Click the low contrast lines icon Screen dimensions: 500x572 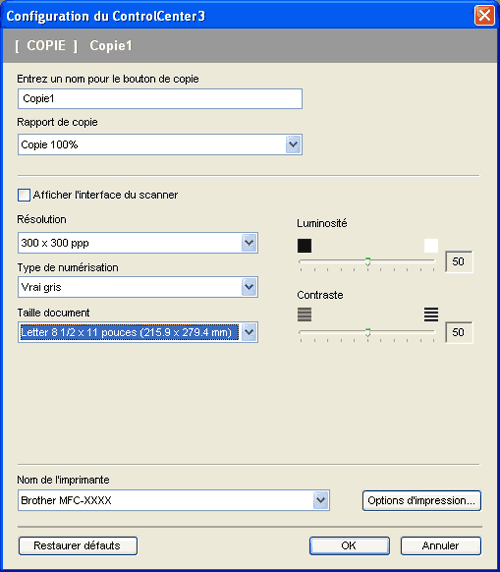(x=305, y=314)
